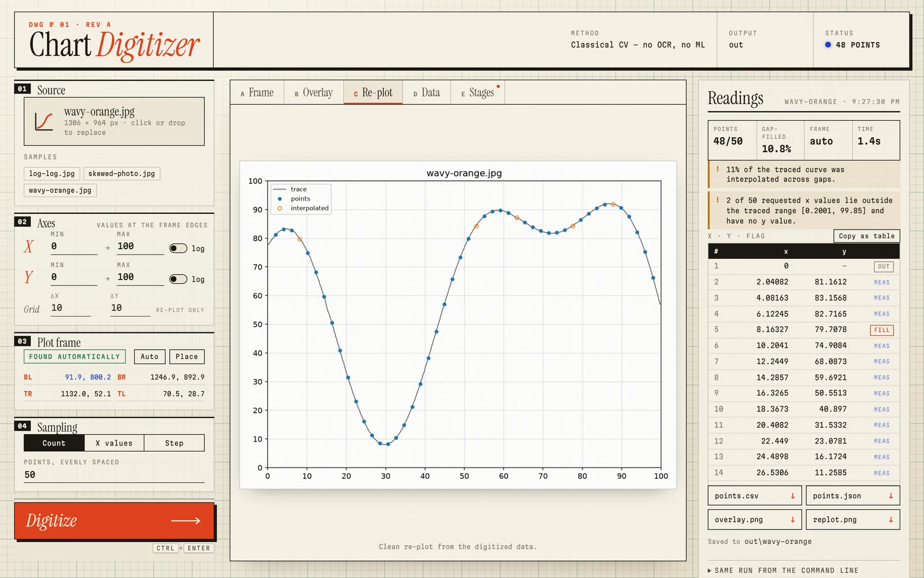Load the log-log.jpg sample
The width and height of the screenshot is (924, 578).
(52, 173)
